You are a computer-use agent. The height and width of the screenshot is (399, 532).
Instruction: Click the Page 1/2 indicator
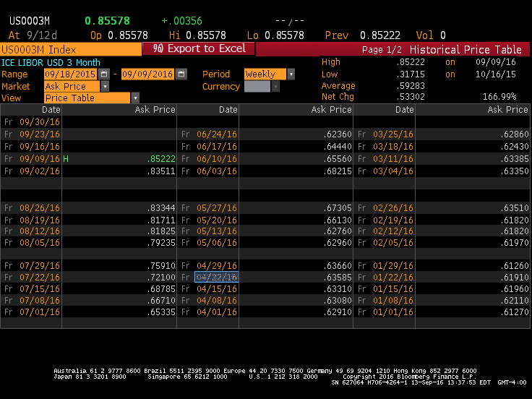[382, 50]
